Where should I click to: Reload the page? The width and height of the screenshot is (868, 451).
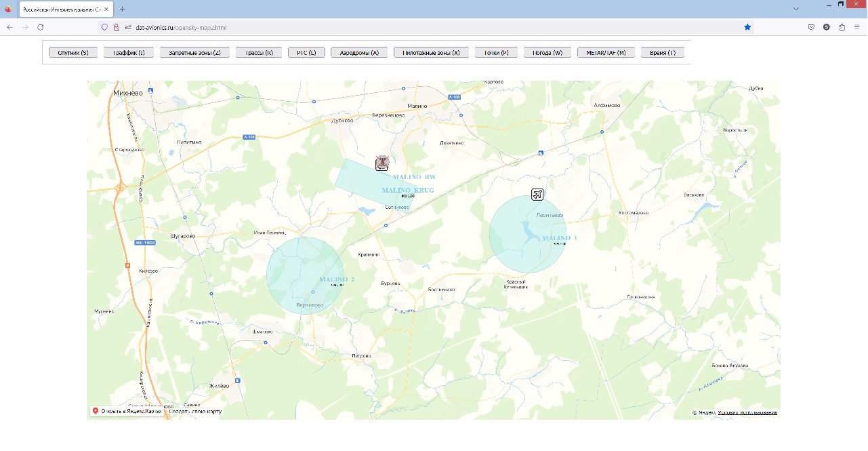pos(41,27)
